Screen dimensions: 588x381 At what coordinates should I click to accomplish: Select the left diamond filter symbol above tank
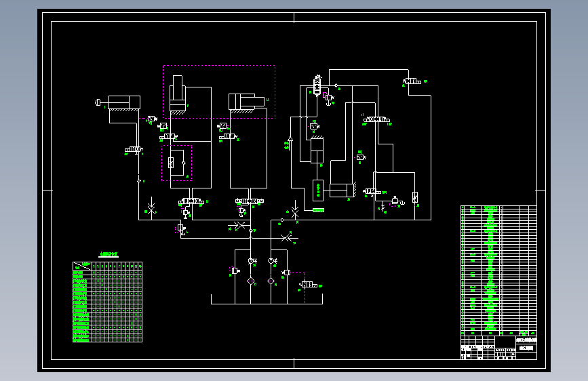click(251, 281)
